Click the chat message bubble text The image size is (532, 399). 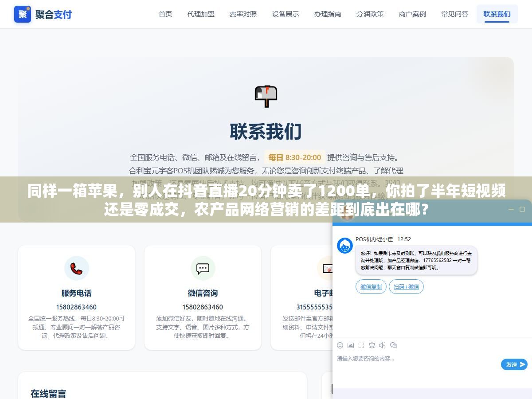(416, 260)
